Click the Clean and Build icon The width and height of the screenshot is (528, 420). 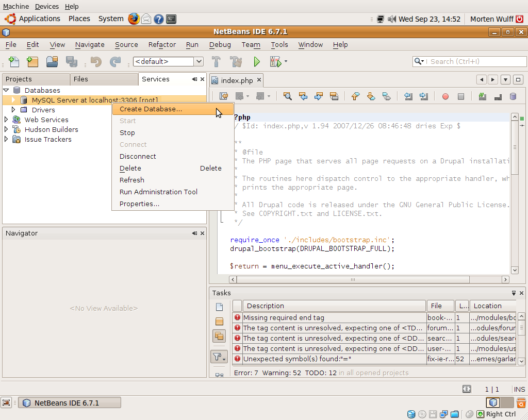pyautogui.click(x=236, y=62)
